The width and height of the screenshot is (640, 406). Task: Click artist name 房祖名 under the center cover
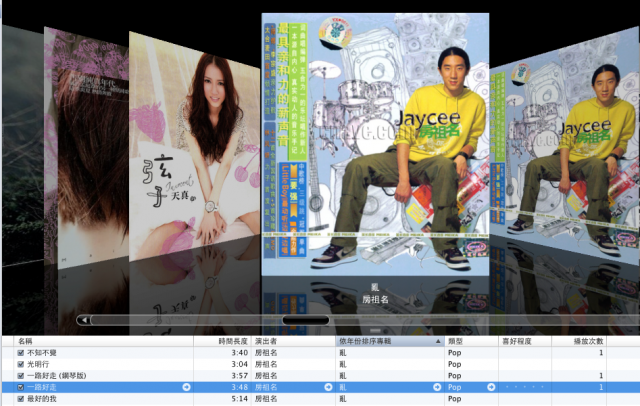coord(375,300)
